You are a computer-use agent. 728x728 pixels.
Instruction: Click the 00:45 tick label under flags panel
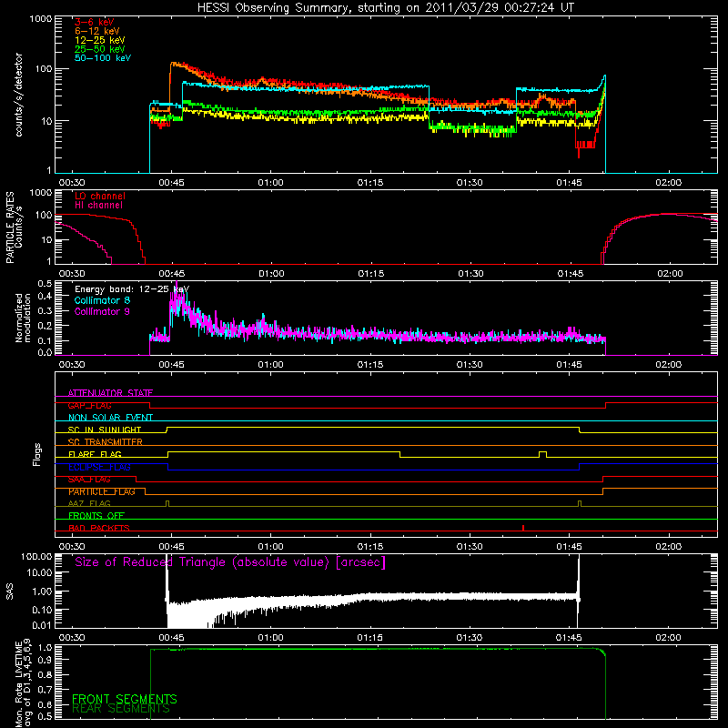point(171,547)
